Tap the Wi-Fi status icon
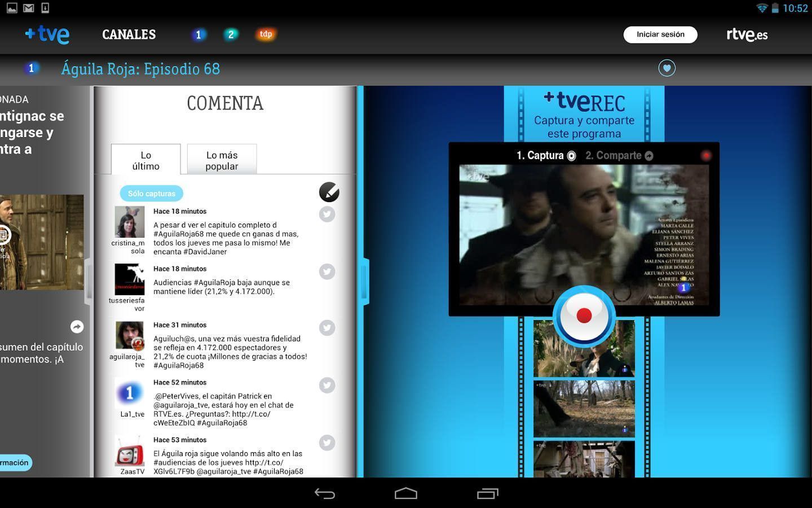This screenshot has width=812, height=508. pyautogui.click(x=762, y=8)
